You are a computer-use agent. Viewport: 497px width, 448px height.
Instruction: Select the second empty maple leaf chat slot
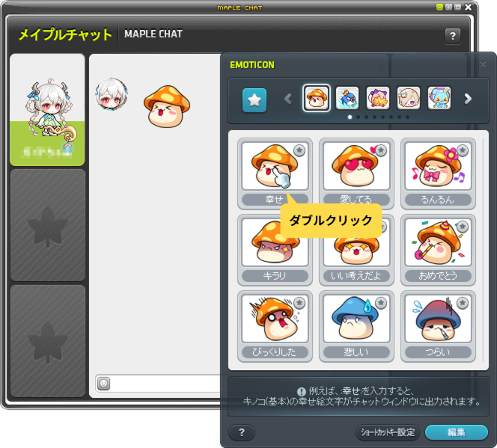pyautogui.click(x=48, y=341)
